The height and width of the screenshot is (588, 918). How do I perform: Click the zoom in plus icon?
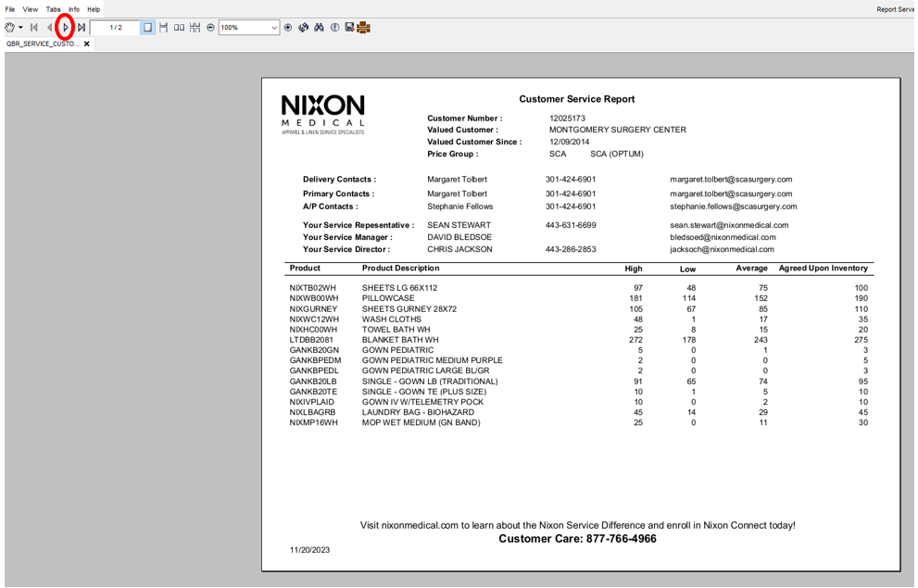pos(288,28)
